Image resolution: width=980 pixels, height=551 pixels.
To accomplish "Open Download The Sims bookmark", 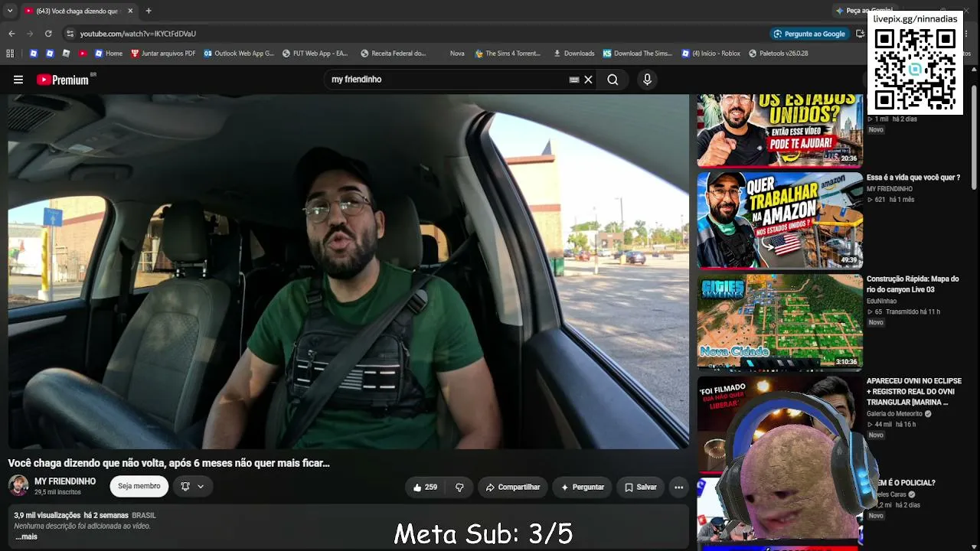I will tap(637, 54).
